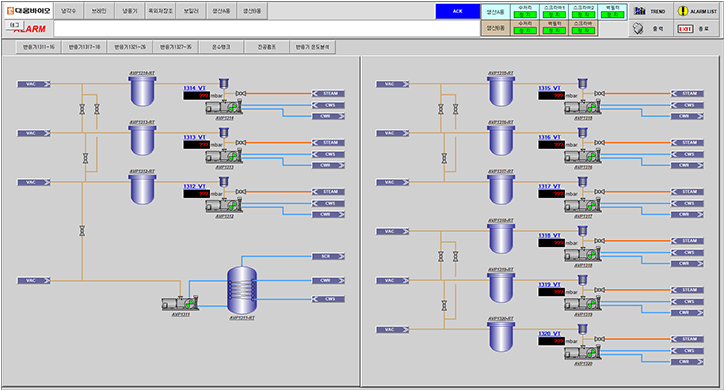
Task: Open the 생산B동 menu button
Action: pyautogui.click(x=252, y=11)
